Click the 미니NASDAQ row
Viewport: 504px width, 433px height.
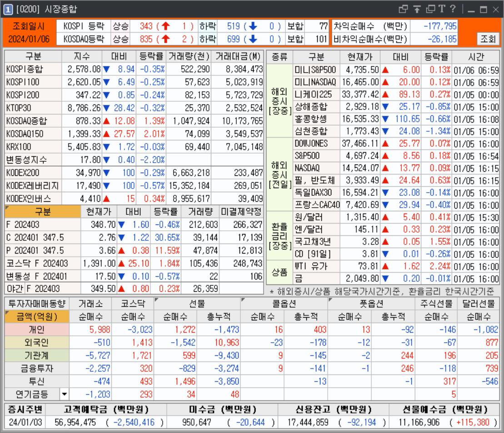pyautogui.click(x=396, y=82)
